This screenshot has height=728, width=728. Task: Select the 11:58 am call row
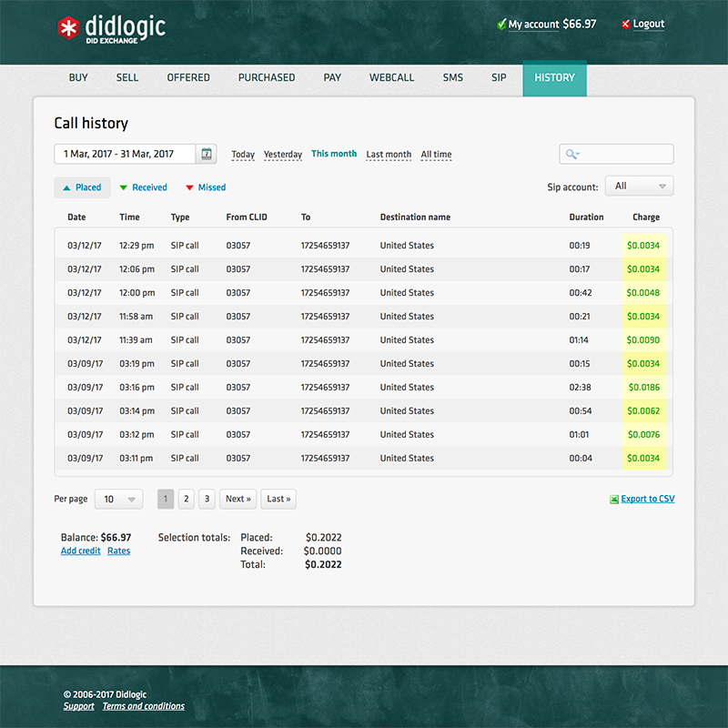pos(363,317)
